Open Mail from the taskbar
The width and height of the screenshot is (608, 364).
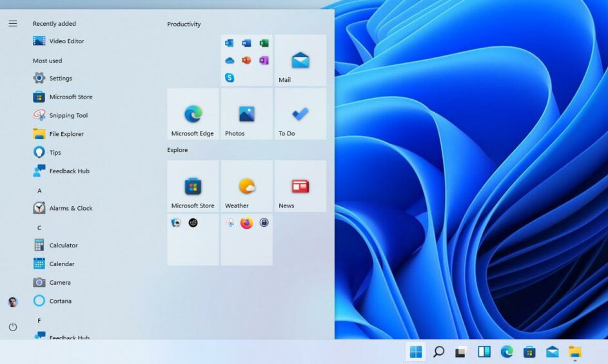click(552, 352)
